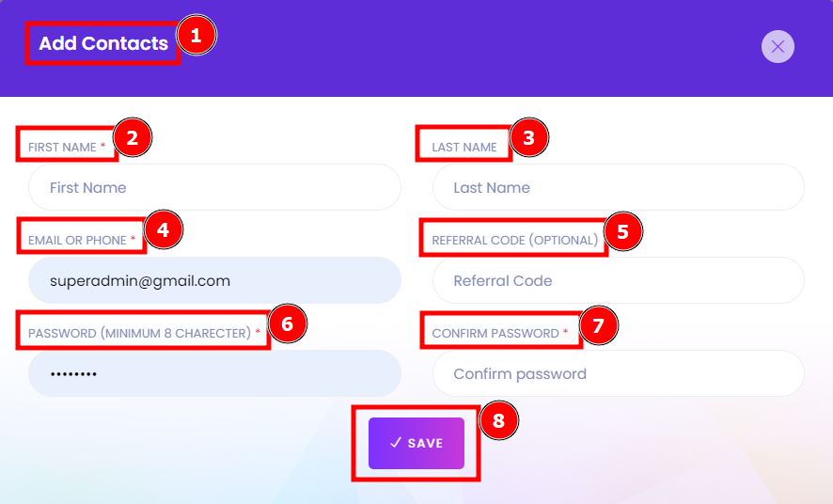Click the red annotation badge number 1
This screenshot has height=504, width=833.
pyautogui.click(x=196, y=36)
